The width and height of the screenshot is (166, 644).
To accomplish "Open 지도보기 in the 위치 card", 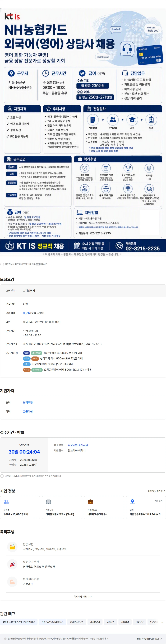I will pyautogui.click(x=158, y=501).
